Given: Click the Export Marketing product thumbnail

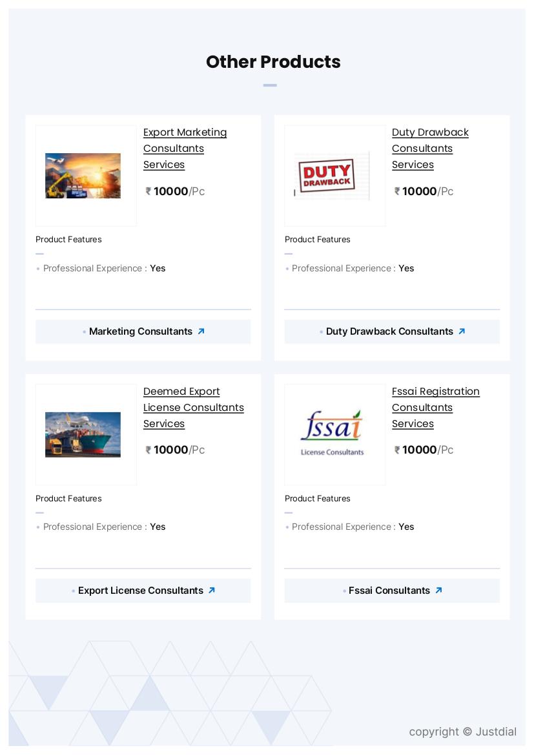Looking at the screenshot, I should (x=83, y=176).
